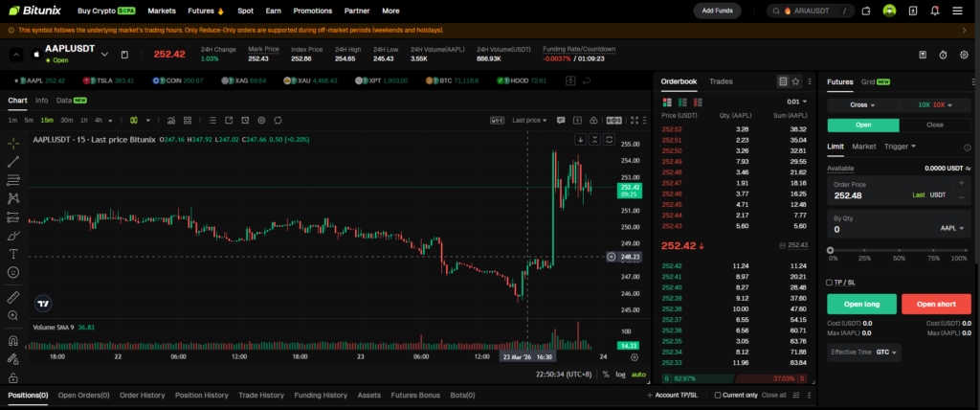Expand more timeframes dropdown after 4h
Viewport: 980px width, 410px height.
click(x=111, y=120)
